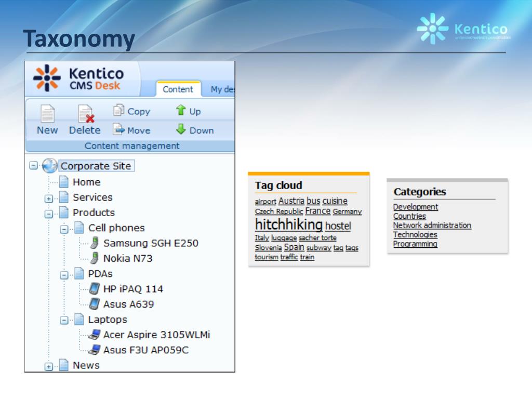The width and height of the screenshot is (532, 399).
Task: Open the Development category link
Action: (x=416, y=207)
